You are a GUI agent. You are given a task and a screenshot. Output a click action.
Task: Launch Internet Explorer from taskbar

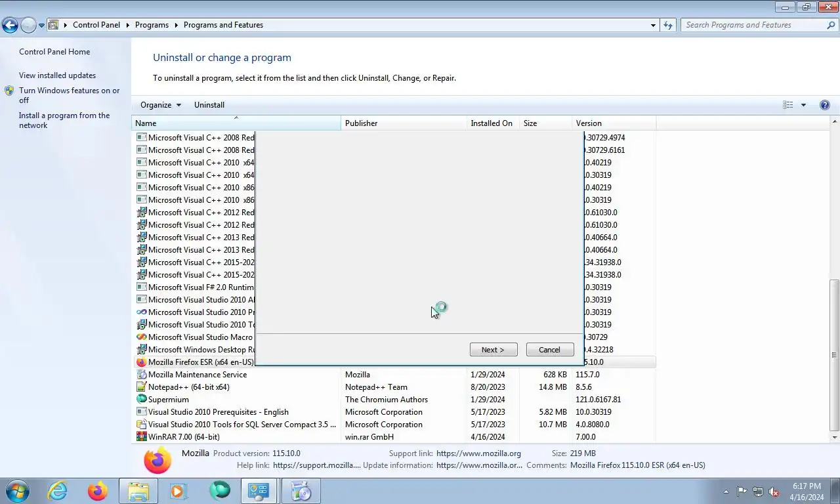(58, 491)
